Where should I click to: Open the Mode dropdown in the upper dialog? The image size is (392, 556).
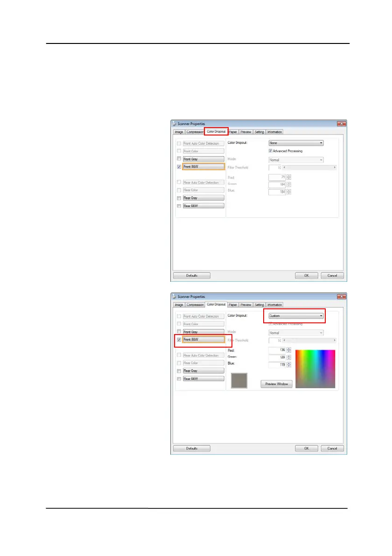pos(296,160)
